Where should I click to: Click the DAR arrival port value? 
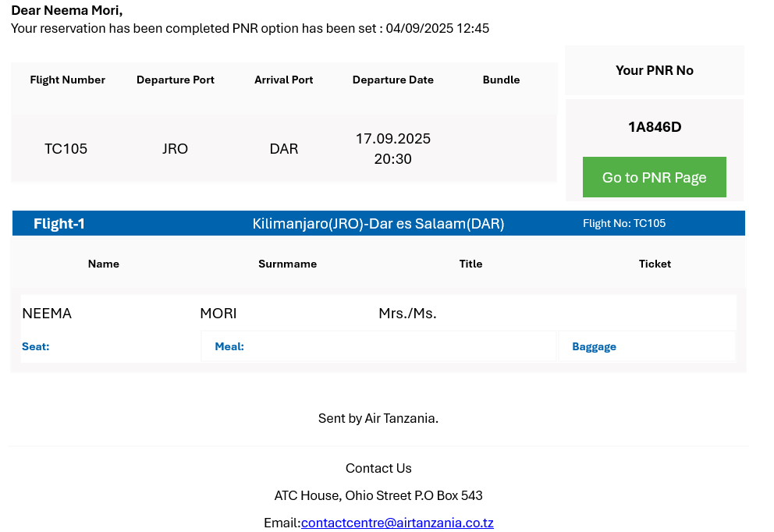284,149
